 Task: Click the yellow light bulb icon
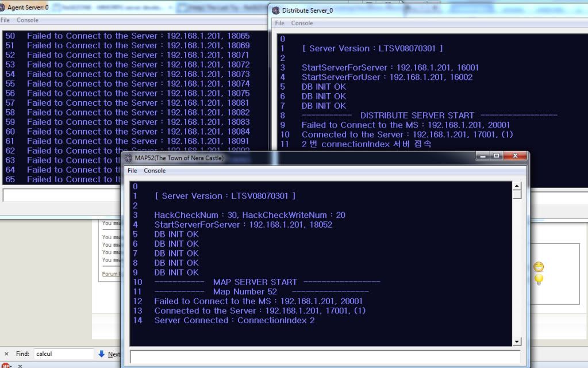pos(539,279)
